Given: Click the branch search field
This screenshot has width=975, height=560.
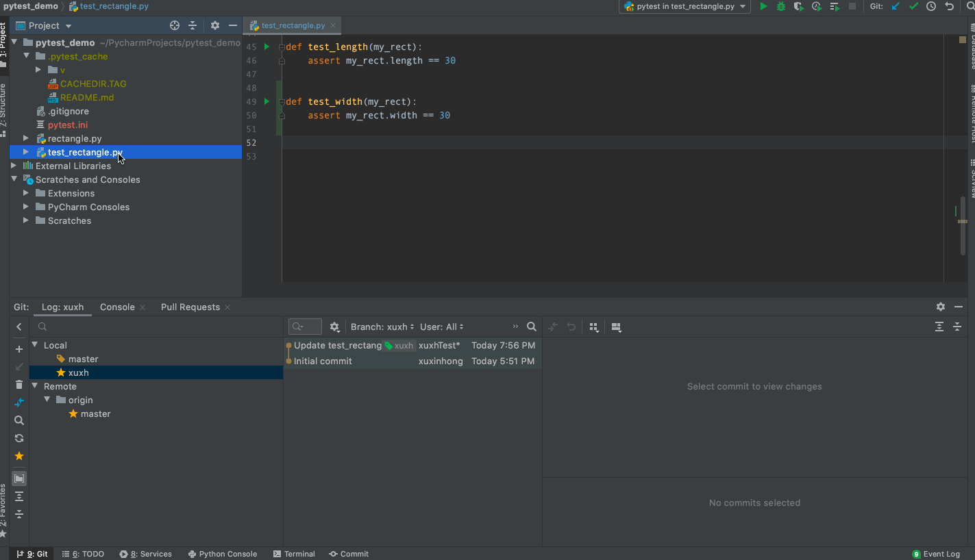Looking at the screenshot, I should (158, 327).
